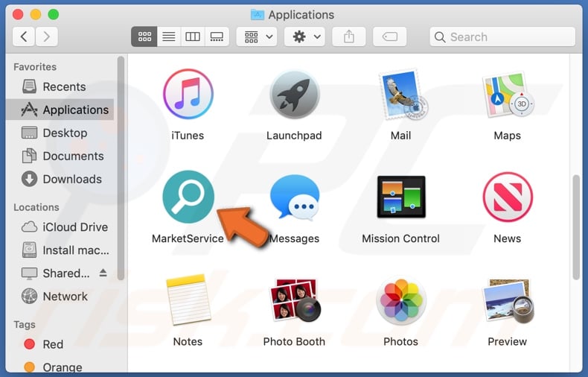Image resolution: width=588 pixels, height=377 pixels.
Task: Click the News app icon
Action: click(x=508, y=197)
